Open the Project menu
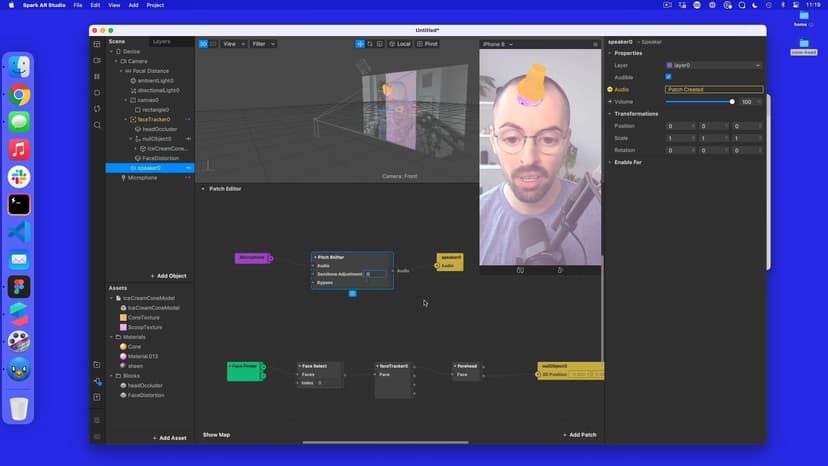 155,5
